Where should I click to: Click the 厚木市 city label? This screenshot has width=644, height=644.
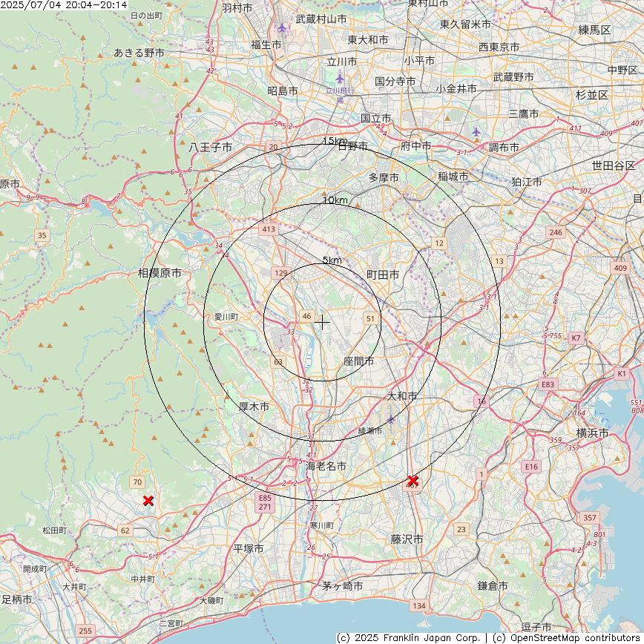[x=254, y=407]
